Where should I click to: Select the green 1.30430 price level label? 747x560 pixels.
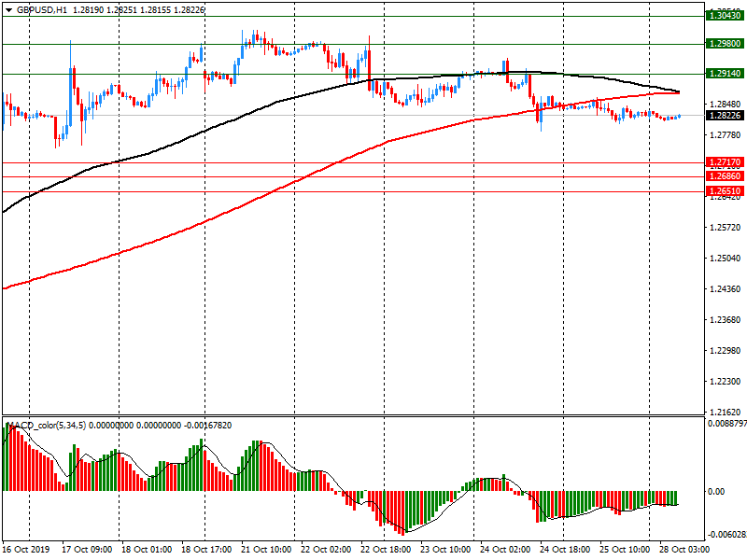[x=726, y=16]
